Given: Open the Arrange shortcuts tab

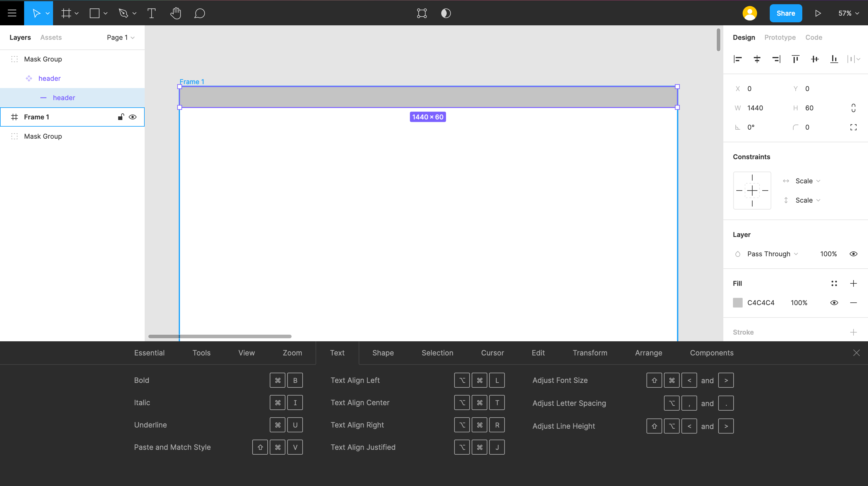Looking at the screenshot, I should pos(648,353).
